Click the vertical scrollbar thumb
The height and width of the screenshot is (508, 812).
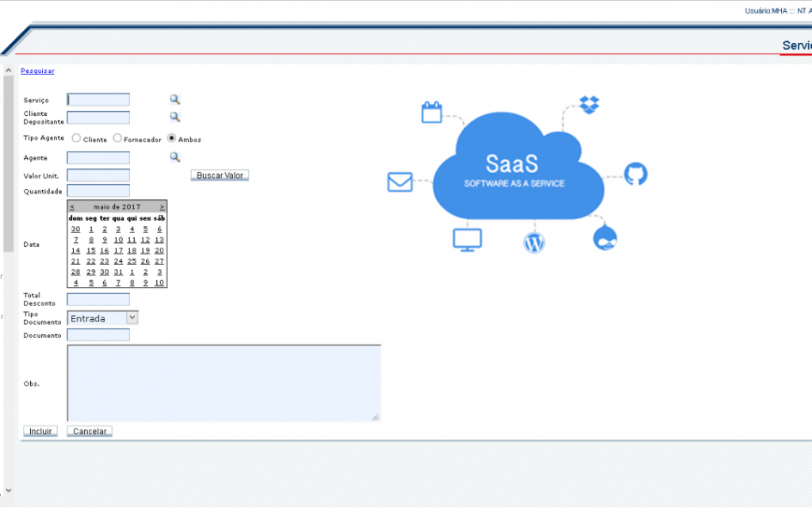8,164
